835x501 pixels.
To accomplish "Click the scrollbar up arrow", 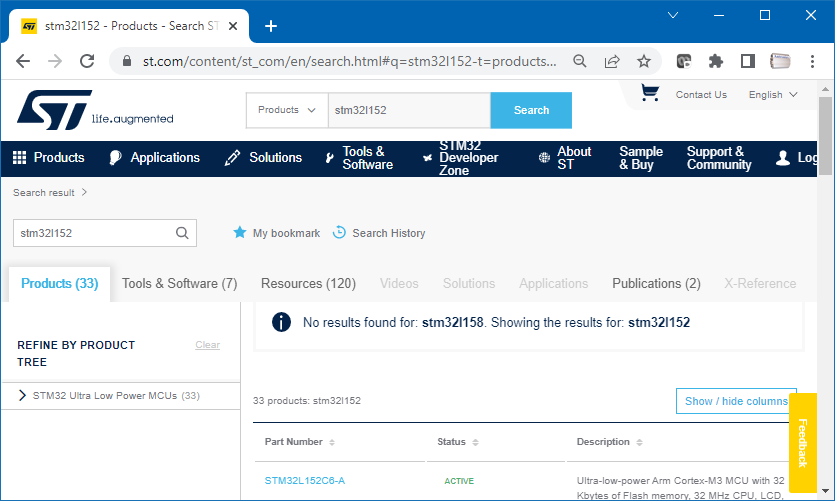I will [x=825, y=89].
